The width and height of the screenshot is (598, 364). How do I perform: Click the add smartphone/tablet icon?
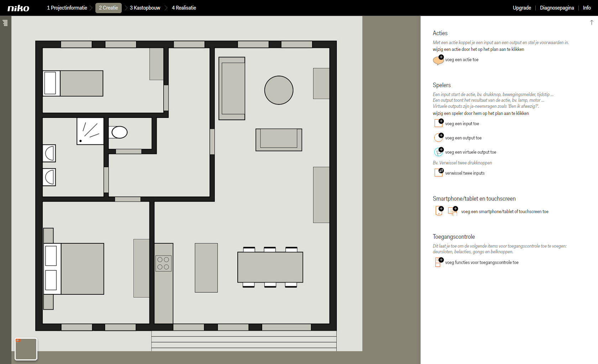440,211
